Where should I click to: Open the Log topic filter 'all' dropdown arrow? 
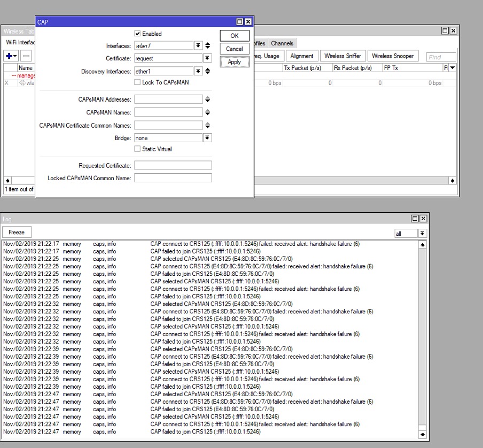(422, 234)
